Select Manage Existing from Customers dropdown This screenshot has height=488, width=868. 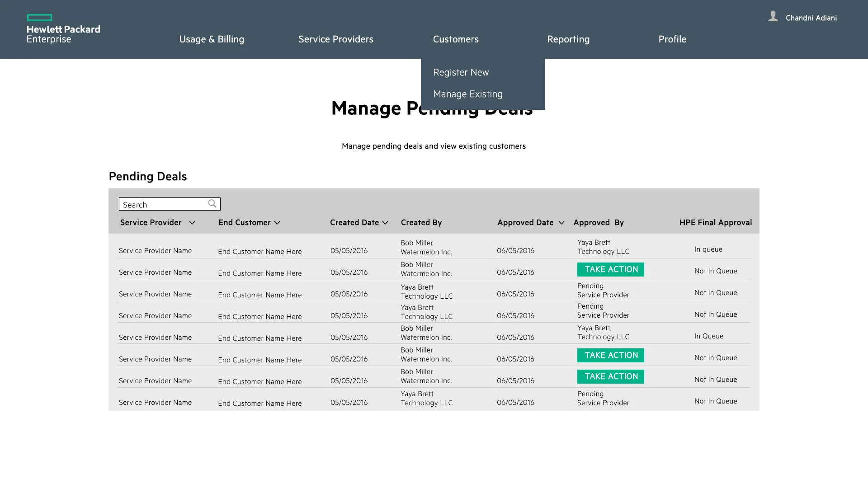467,94
